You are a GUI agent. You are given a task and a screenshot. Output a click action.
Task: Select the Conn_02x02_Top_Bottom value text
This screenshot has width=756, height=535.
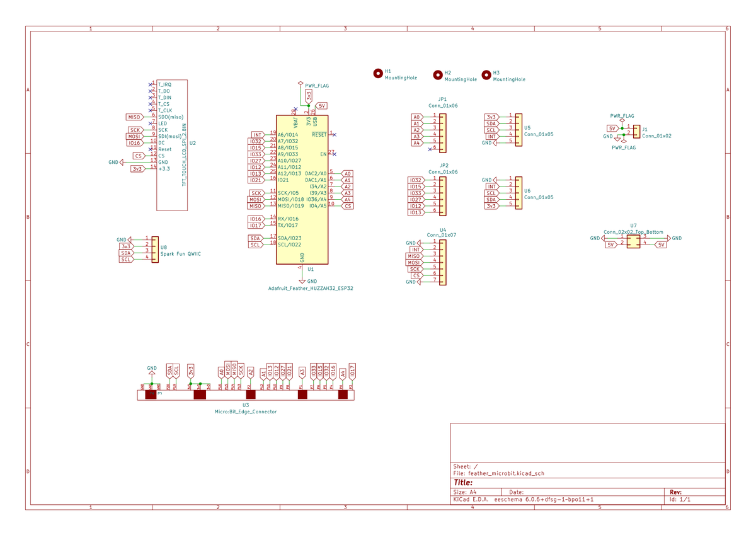coord(633,232)
